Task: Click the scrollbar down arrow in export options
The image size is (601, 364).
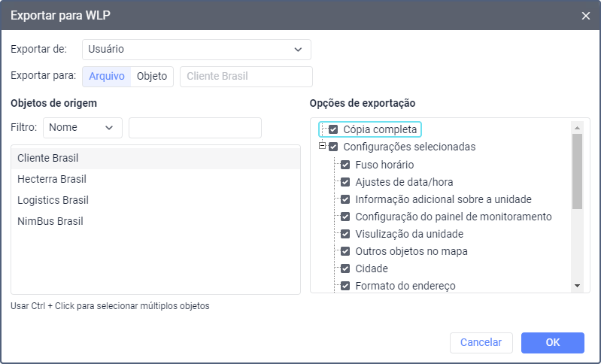Action: (x=577, y=286)
